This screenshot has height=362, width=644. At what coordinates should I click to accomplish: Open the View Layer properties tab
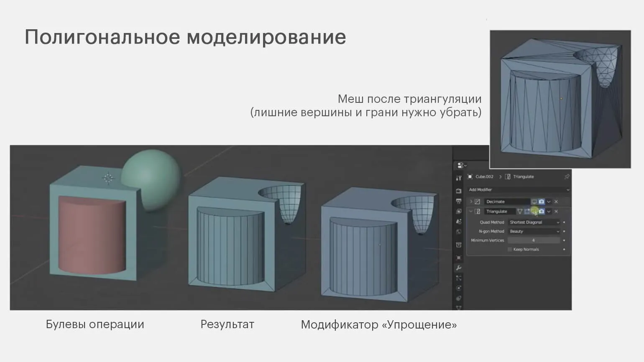459,212
